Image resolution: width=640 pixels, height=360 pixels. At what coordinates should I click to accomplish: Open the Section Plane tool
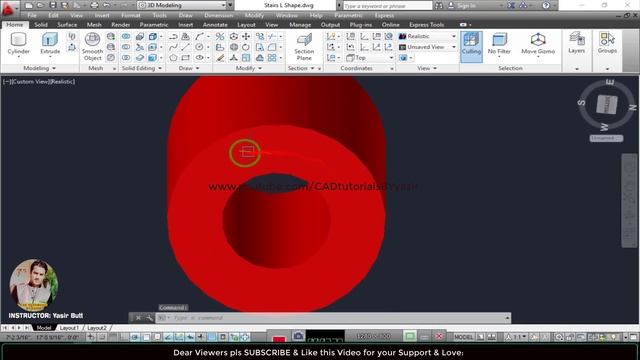[304, 47]
